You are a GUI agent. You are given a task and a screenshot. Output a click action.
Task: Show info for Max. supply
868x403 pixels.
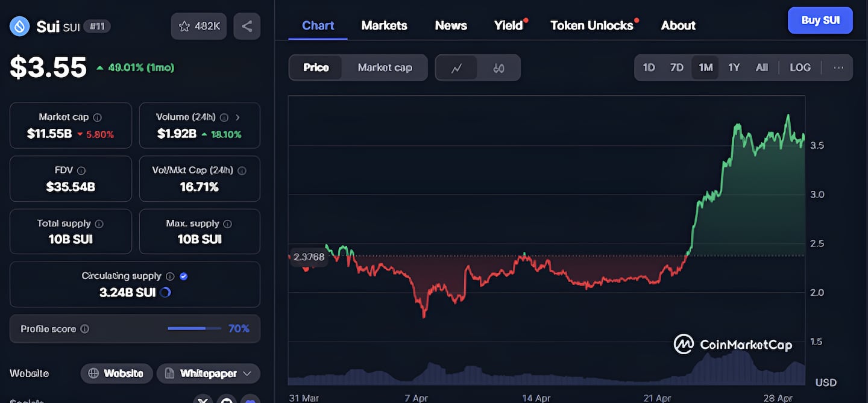click(227, 223)
